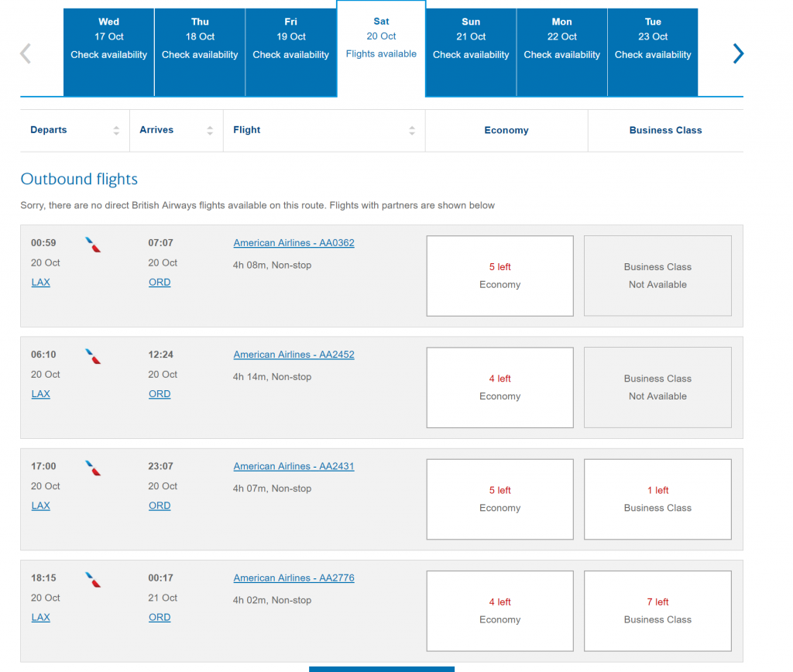Screen dimensions: 793x672
Task: Choose Economy fare on AA2431 flight
Action: [x=499, y=499]
